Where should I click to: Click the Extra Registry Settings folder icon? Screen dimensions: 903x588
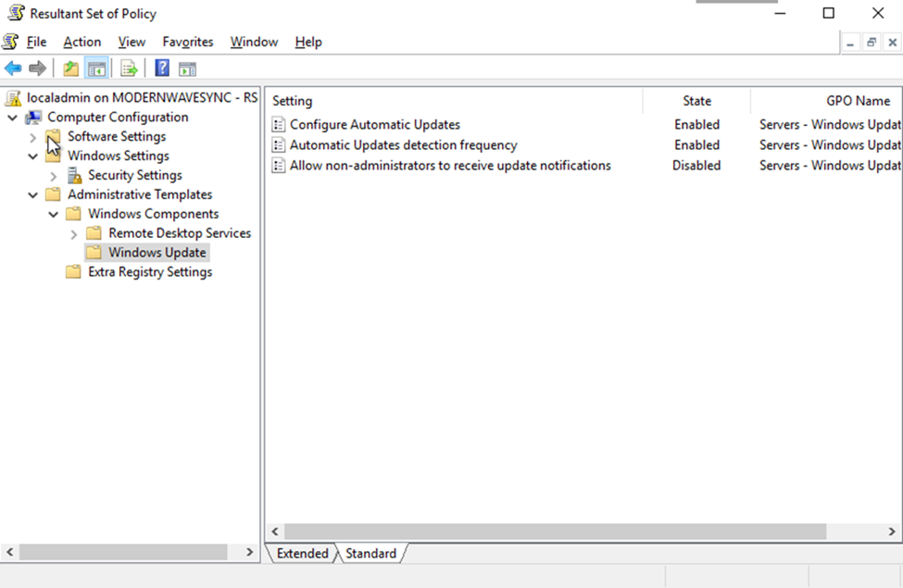click(x=73, y=272)
